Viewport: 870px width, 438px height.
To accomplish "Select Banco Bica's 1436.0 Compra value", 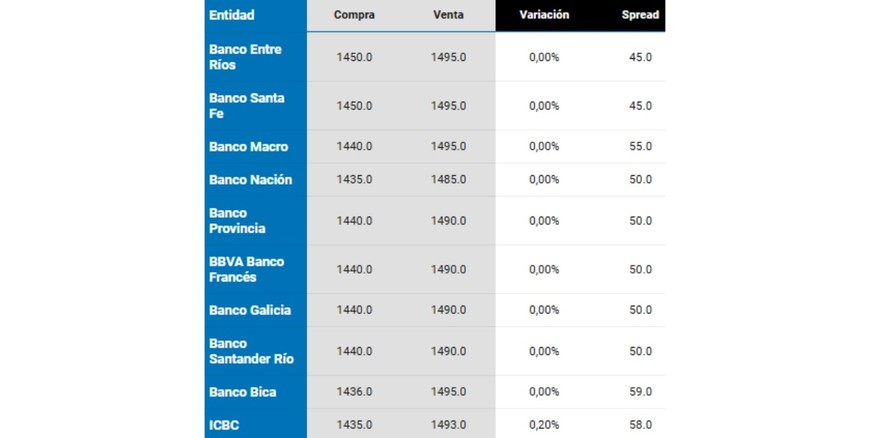I will pos(354,392).
